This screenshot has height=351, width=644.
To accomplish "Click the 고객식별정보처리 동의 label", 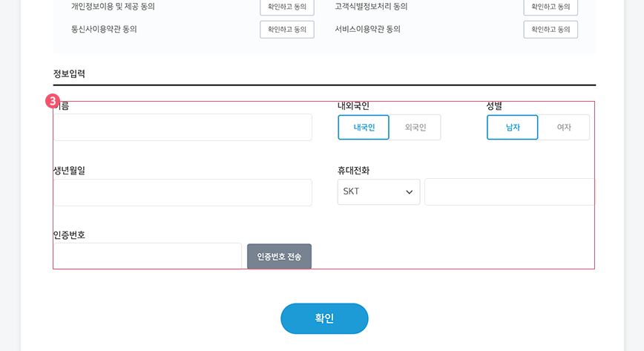I will 371,7.
